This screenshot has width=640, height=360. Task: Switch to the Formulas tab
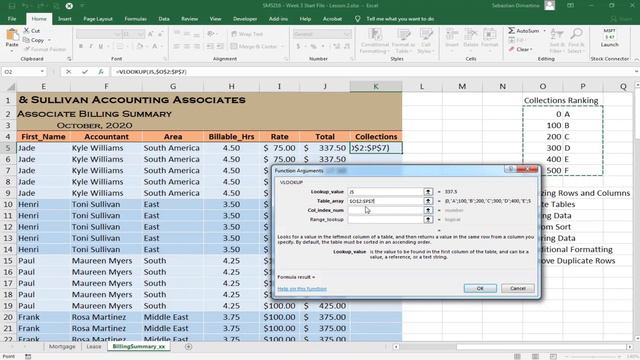coord(136,19)
